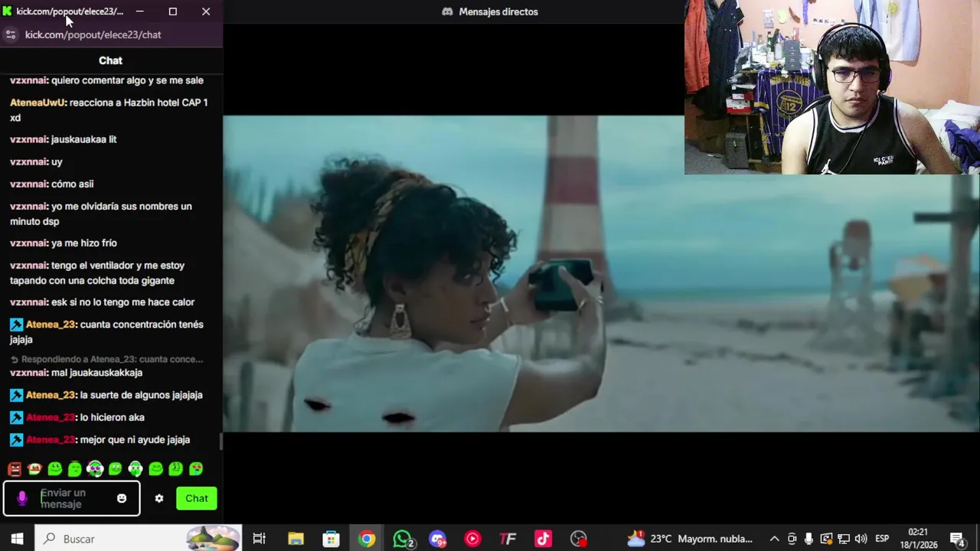980x551 pixels.
Task: Open the weather widget showing 23°C
Action: pos(690,539)
